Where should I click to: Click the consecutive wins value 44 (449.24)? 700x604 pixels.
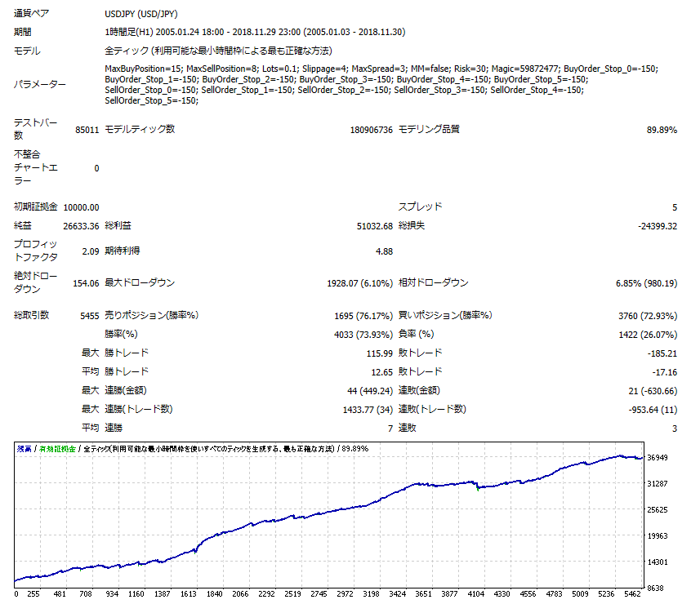pos(370,391)
